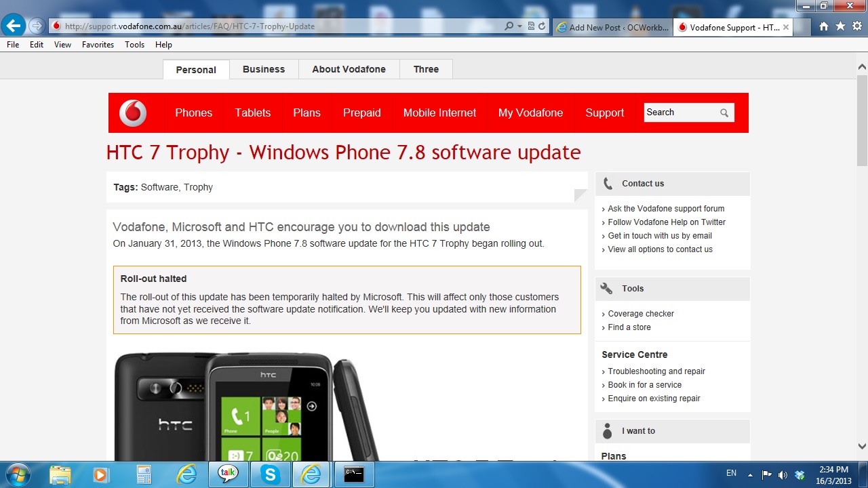
Task: Open My Vodafone in the navigation bar
Action: pyautogui.click(x=530, y=113)
